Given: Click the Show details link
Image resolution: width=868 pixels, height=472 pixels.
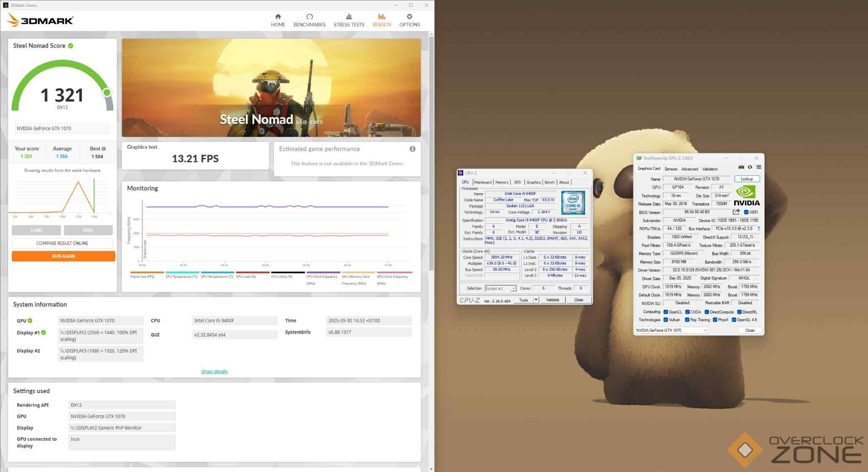Looking at the screenshot, I should click(x=214, y=372).
